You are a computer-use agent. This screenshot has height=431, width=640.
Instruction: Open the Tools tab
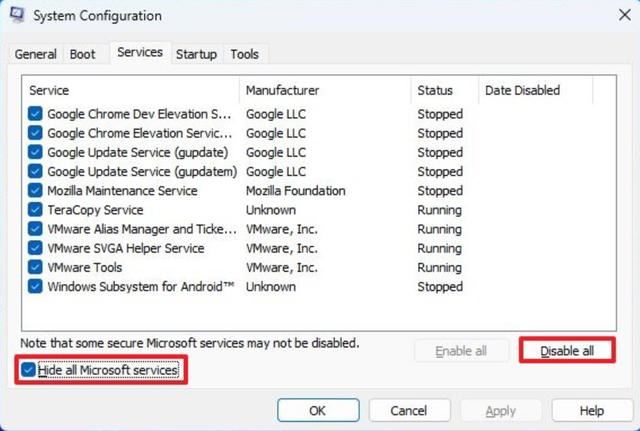point(243,55)
